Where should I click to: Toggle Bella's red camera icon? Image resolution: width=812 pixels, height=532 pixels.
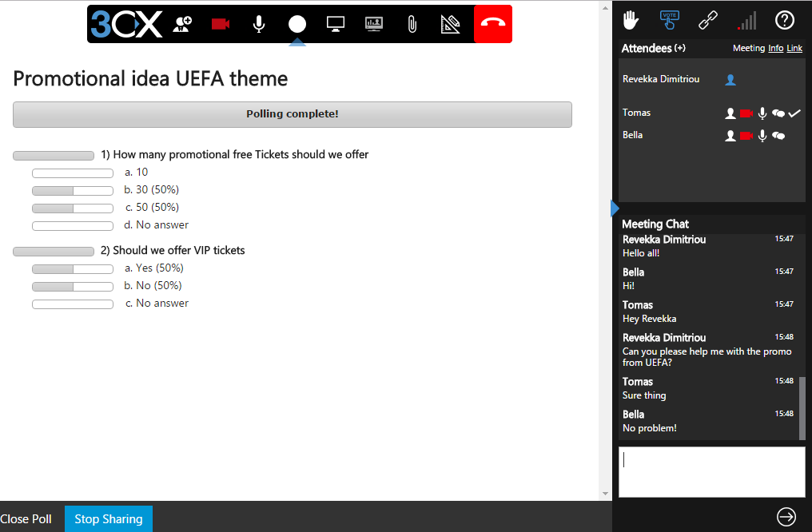point(746,136)
